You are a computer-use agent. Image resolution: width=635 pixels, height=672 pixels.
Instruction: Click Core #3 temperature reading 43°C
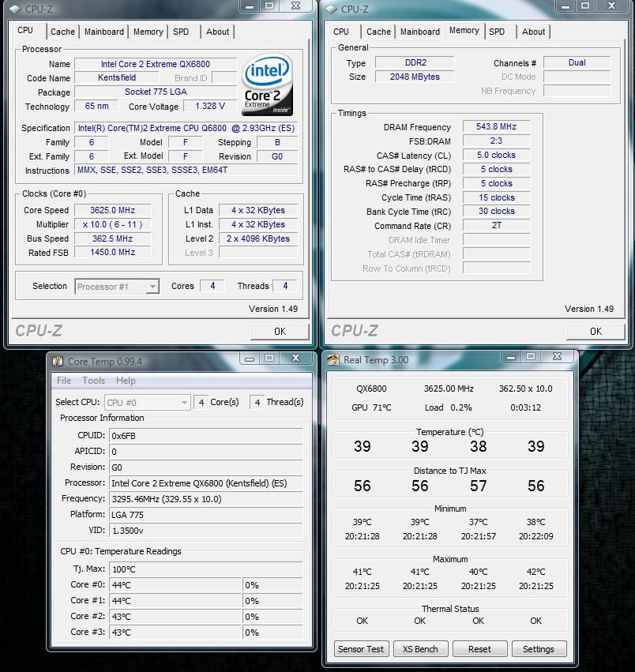[175, 633]
